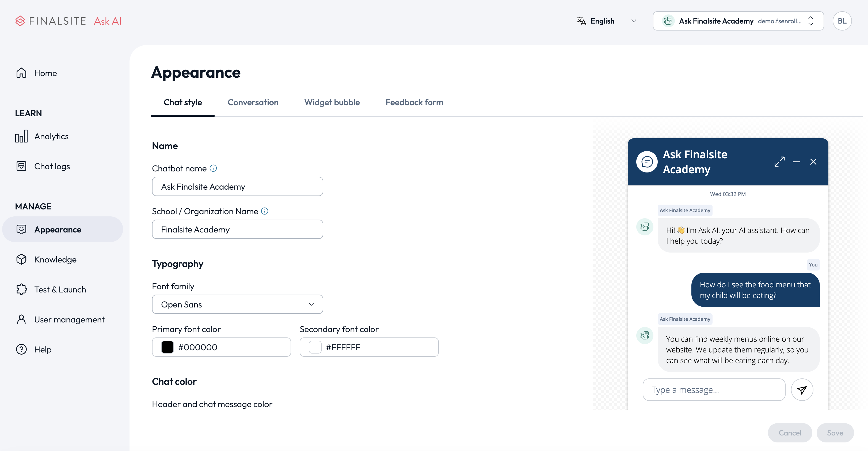
Task: Click the 'Wed 03:32 PM' timestamp
Action: [x=728, y=194]
